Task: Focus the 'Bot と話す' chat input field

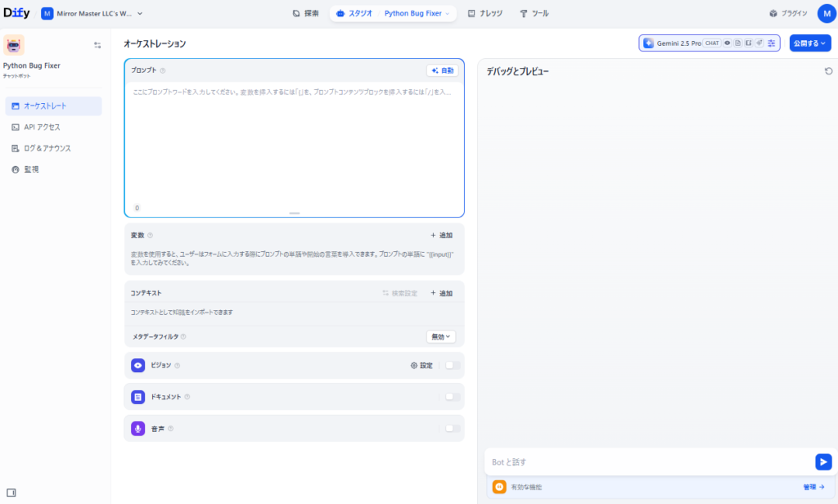Action: tap(647, 462)
